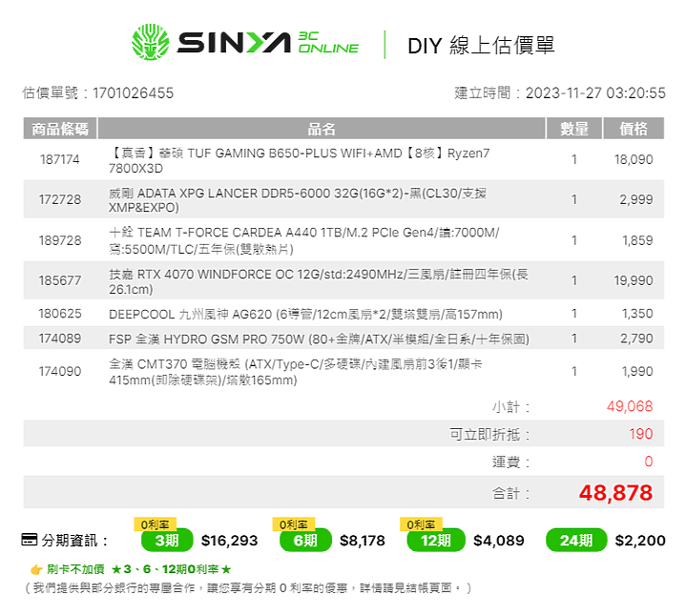
Task: Click the 運費 label
Action: (510, 462)
